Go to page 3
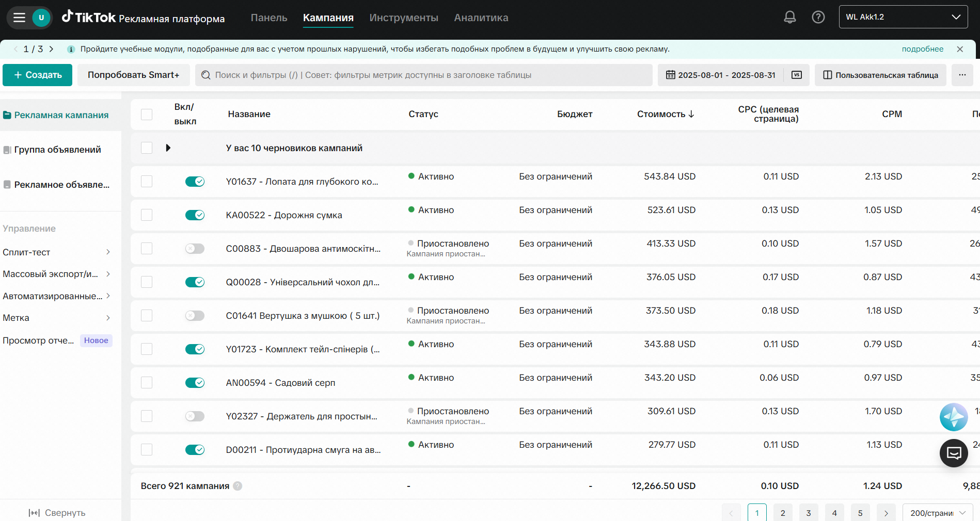Viewport: 980px width, 521px height. coord(809,513)
